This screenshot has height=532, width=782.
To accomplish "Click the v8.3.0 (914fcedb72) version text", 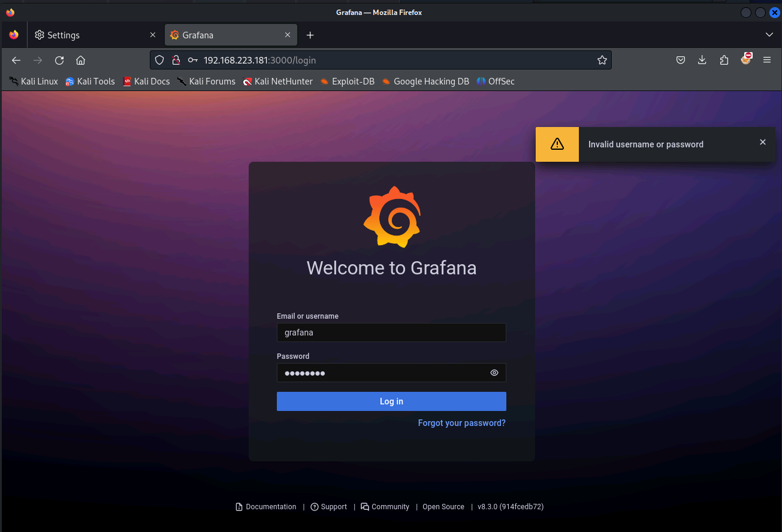I will coord(511,507).
